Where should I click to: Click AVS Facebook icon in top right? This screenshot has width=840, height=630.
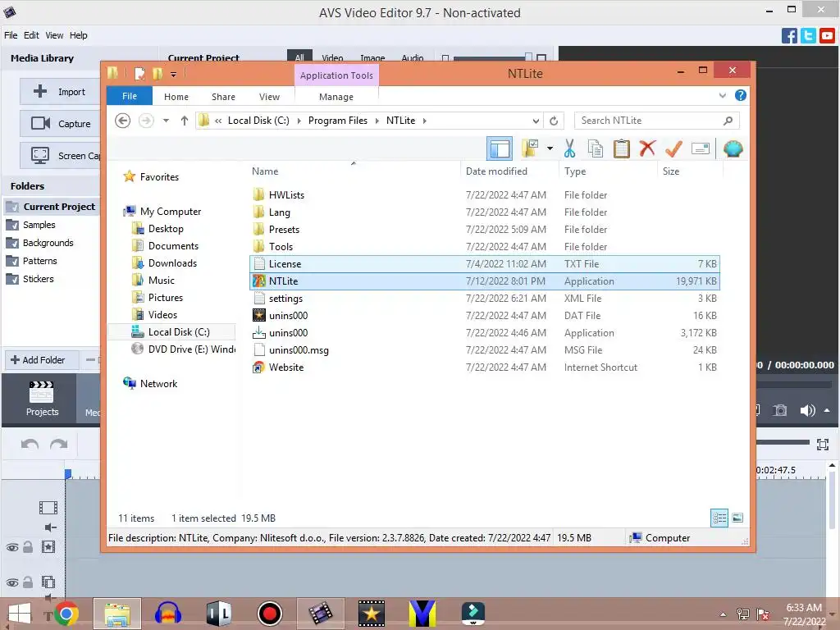(x=789, y=36)
